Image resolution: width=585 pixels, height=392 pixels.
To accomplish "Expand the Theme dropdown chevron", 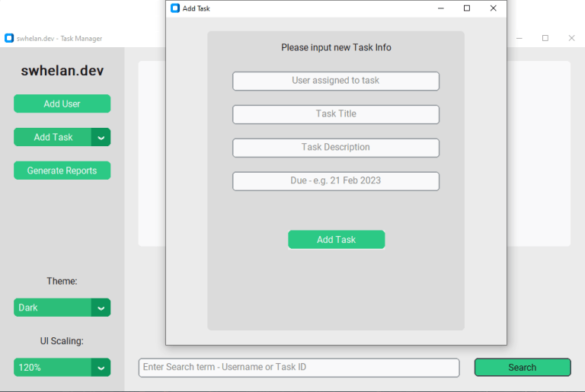I will pos(101,308).
